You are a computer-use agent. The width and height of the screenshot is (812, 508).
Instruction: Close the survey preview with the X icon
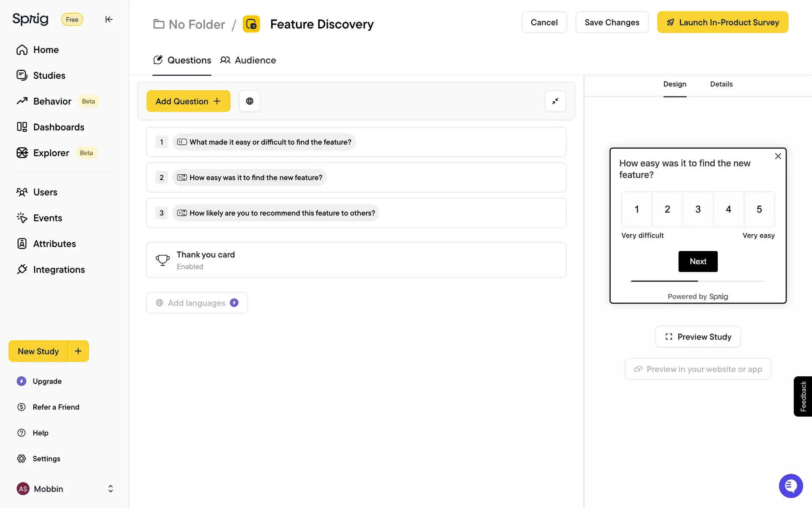(778, 156)
